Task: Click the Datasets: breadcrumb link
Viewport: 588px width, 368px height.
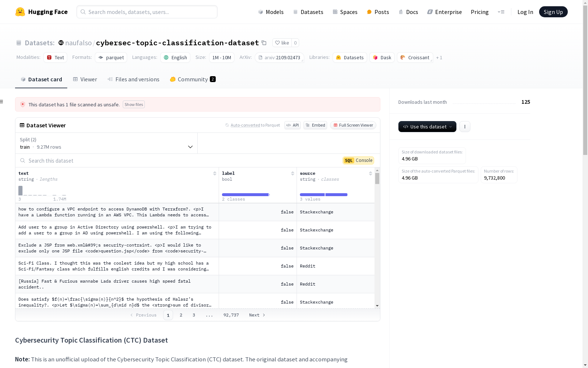Action: [x=39, y=43]
